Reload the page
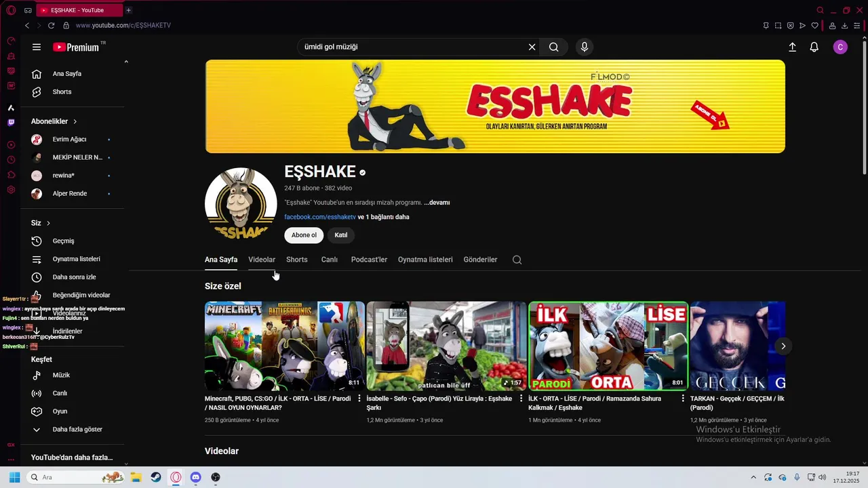868x488 pixels. pos(51,25)
